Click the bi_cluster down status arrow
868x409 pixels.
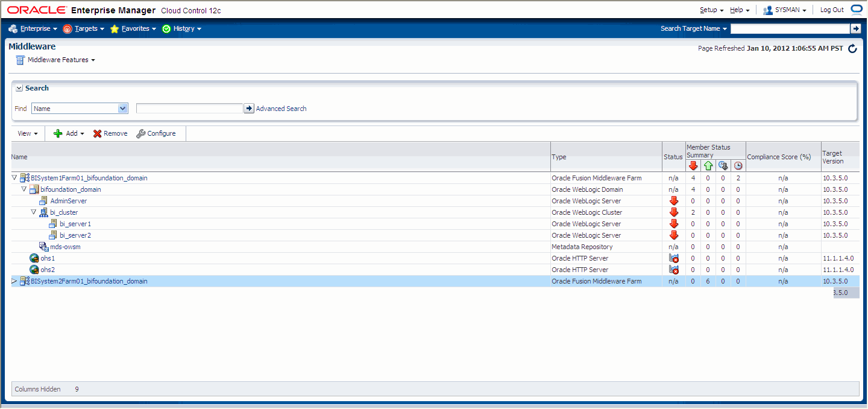point(674,212)
